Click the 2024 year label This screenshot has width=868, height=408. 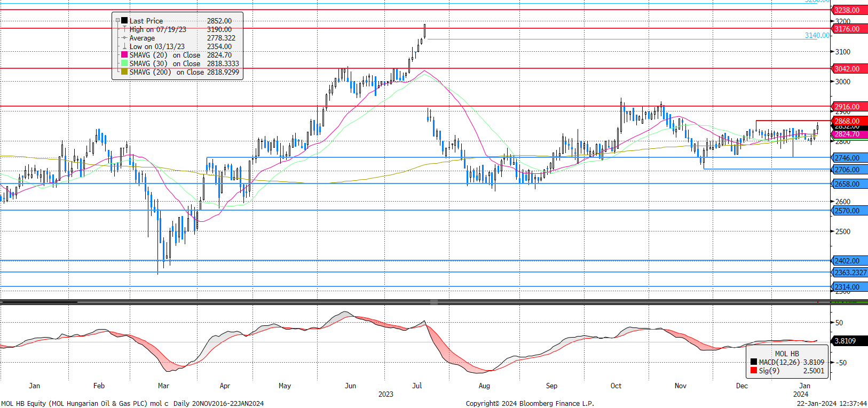800,394
